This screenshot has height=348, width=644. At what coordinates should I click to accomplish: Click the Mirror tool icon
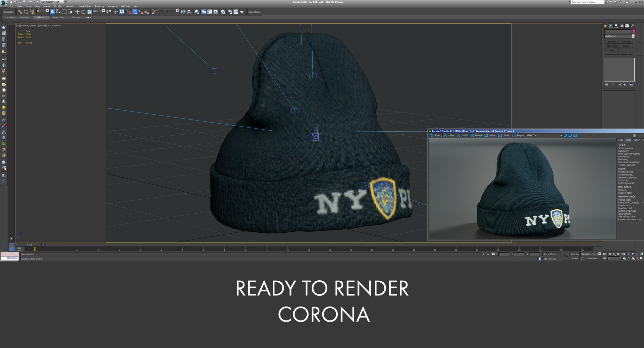coord(183,12)
